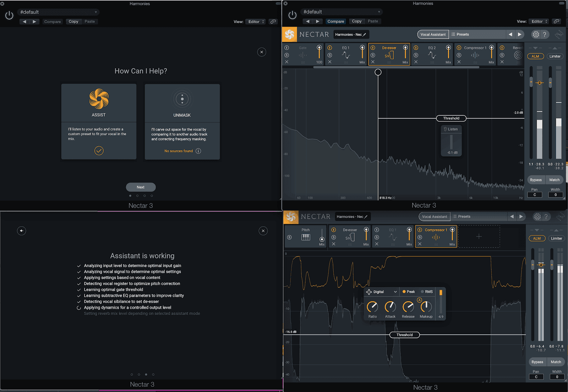Select the Pitch module tab
568x392 pixels.
tap(306, 236)
